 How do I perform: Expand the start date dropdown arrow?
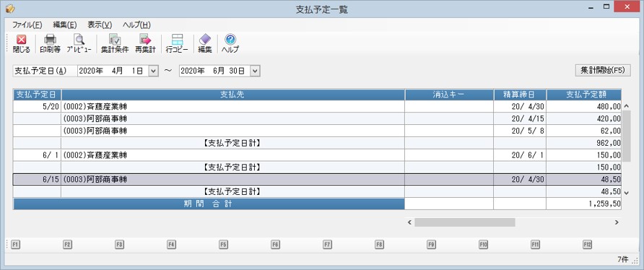coord(153,71)
